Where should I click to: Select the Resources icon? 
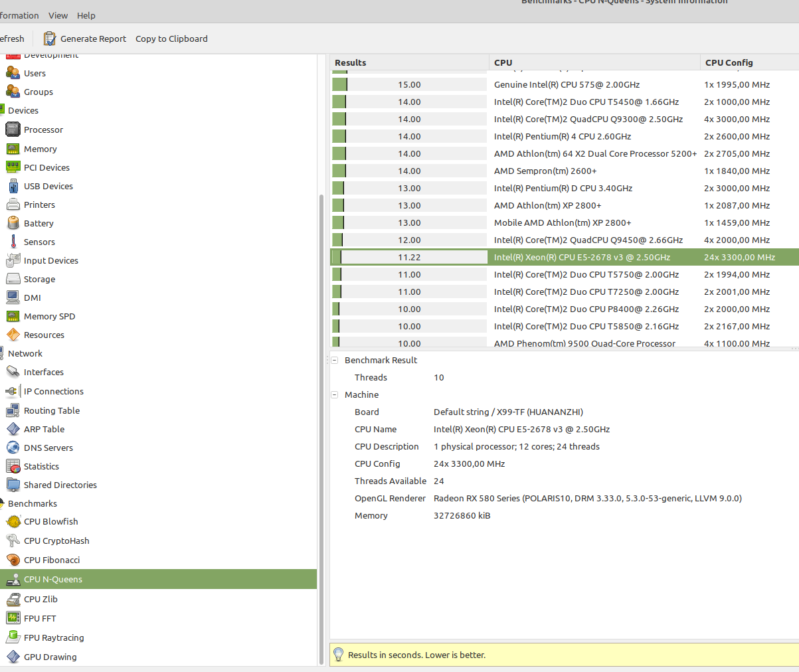coord(13,335)
